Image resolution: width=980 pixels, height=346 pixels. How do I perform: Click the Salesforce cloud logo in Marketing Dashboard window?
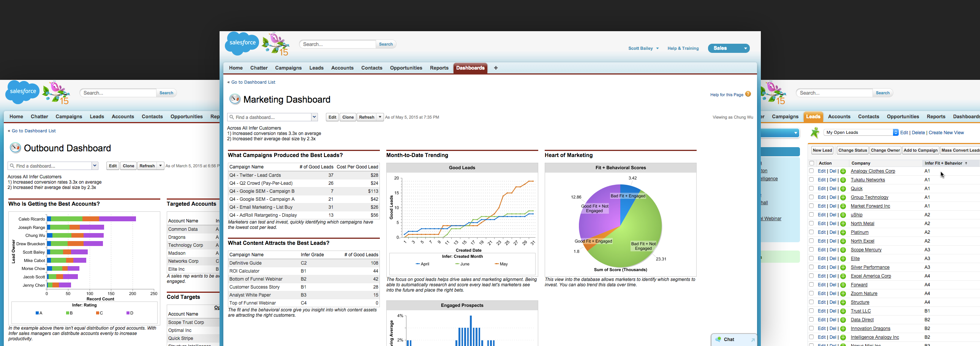pyautogui.click(x=242, y=43)
